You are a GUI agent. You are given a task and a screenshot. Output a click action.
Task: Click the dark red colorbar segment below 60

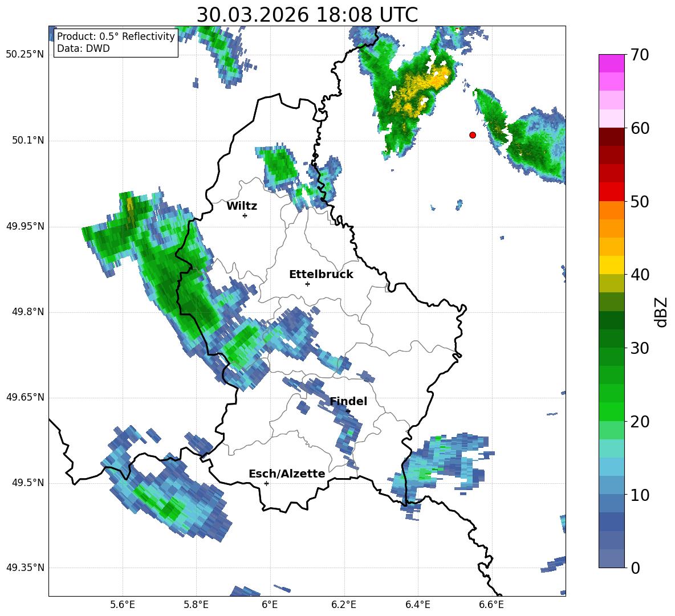[x=611, y=136]
